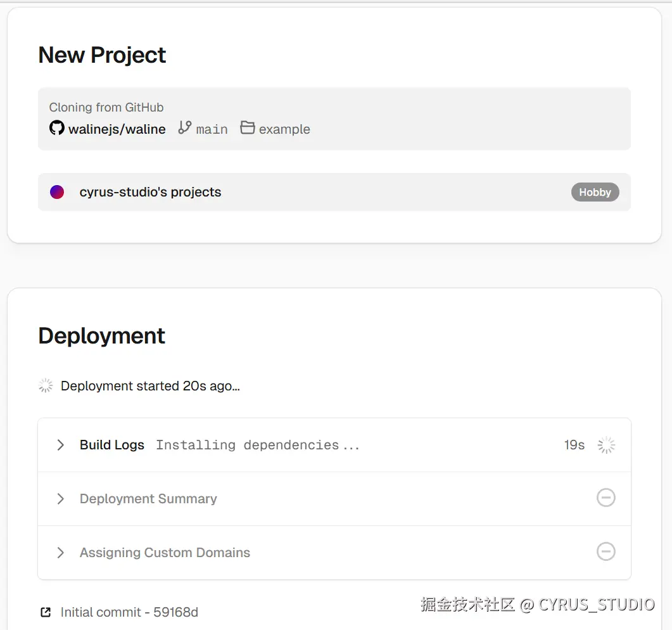The height and width of the screenshot is (630, 672).
Task: Click the Assigning Custom Domains pending status icon
Action: 606,551
